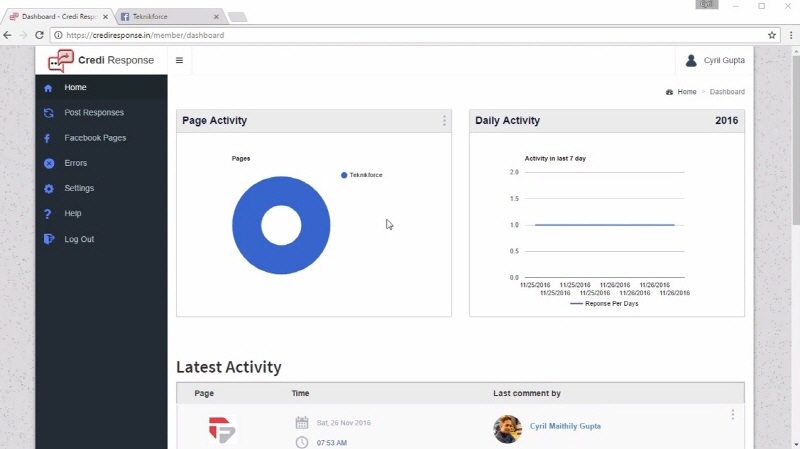800x449 pixels.
Task: Open Post Responses in the sidebar
Action: pyautogui.click(x=101, y=112)
